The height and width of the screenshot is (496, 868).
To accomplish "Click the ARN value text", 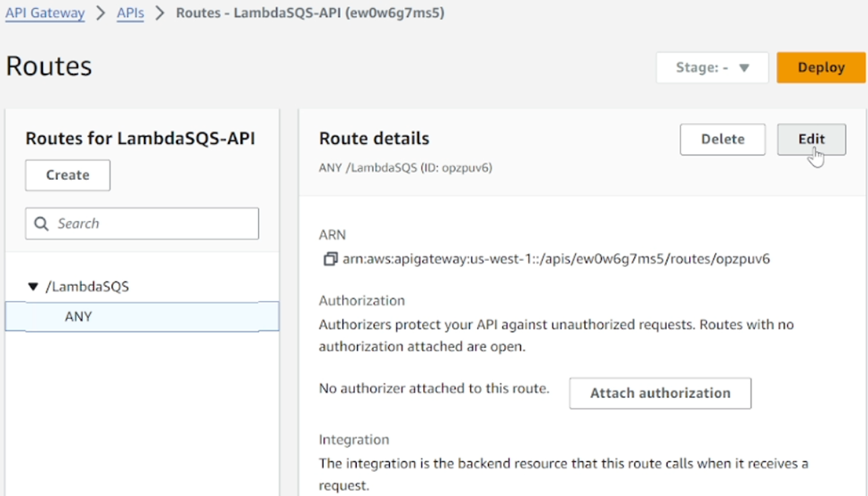I will tap(556, 258).
